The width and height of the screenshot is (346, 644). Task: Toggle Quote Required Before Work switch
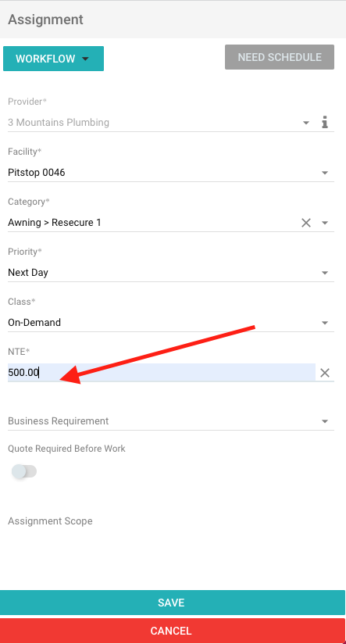(x=24, y=471)
